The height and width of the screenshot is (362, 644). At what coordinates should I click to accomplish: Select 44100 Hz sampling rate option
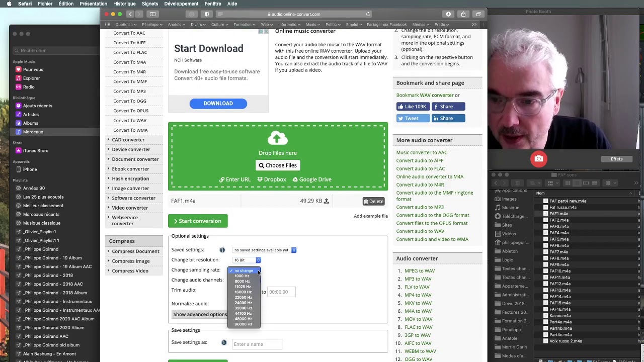tap(244, 313)
